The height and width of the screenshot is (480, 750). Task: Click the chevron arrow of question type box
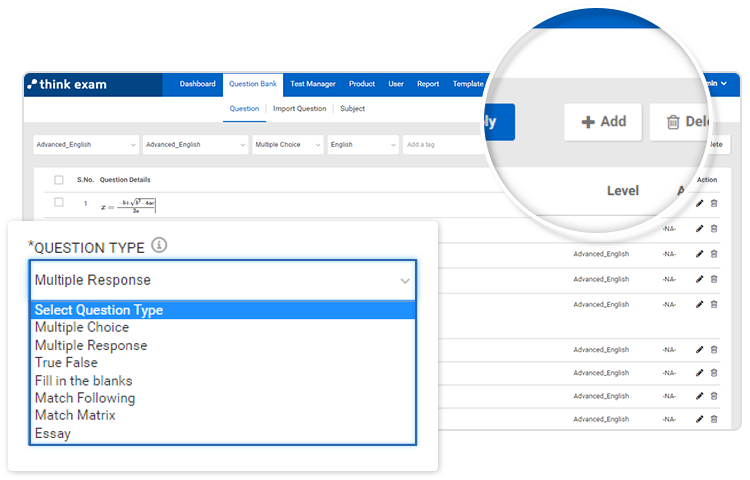[x=405, y=281]
